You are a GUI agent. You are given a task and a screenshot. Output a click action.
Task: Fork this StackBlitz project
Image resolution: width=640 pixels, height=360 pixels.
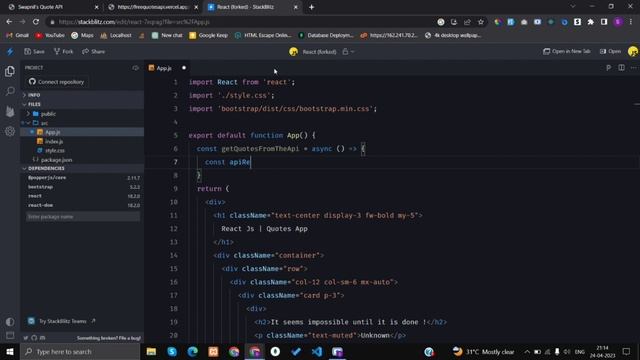pyautogui.click(x=64, y=51)
